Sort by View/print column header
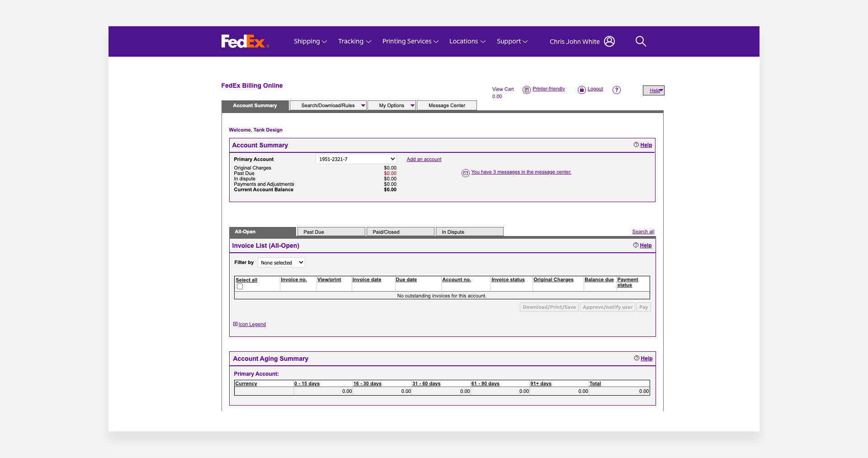 pyautogui.click(x=329, y=279)
